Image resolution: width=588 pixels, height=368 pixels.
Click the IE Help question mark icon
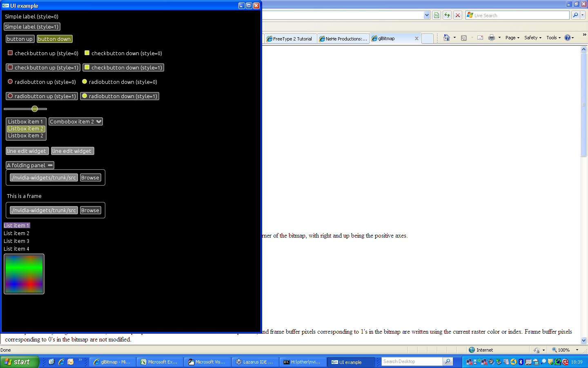[568, 38]
